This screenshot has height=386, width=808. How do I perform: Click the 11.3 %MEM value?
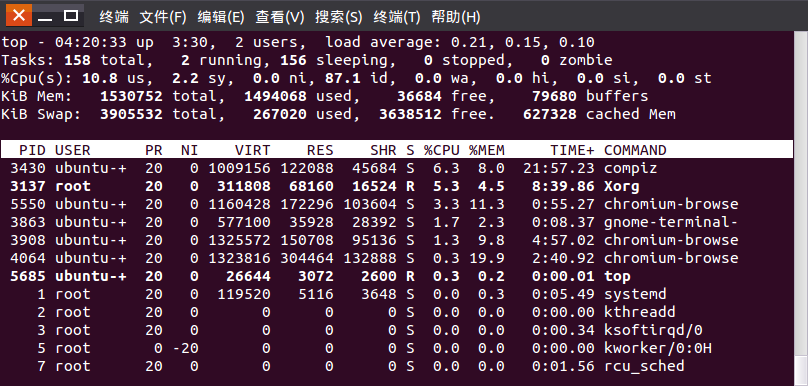point(487,204)
